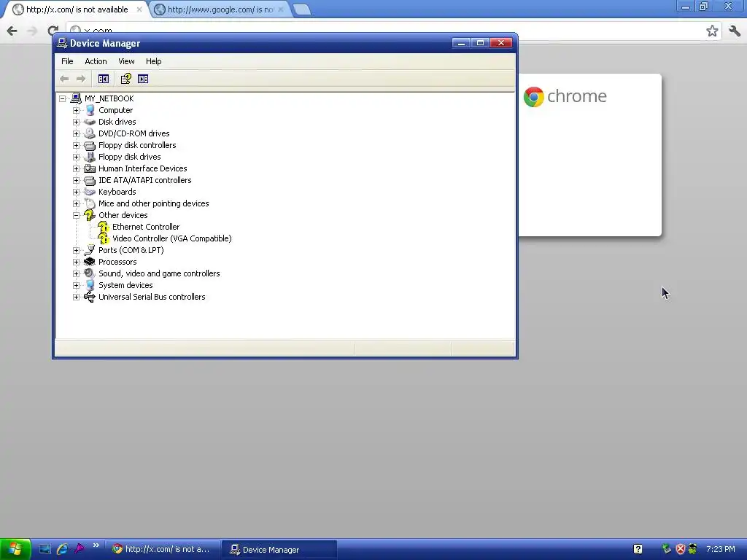
Task: Click the Chrome reload icon
Action: [53, 31]
